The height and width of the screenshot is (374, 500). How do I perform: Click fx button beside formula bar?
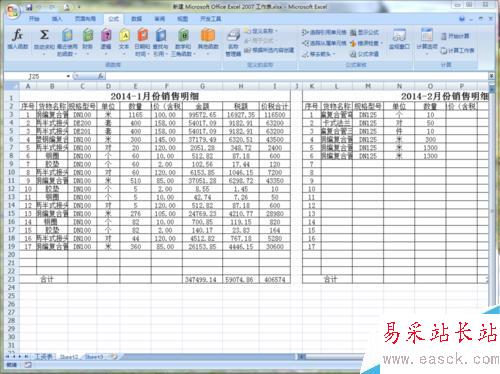[101, 76]
